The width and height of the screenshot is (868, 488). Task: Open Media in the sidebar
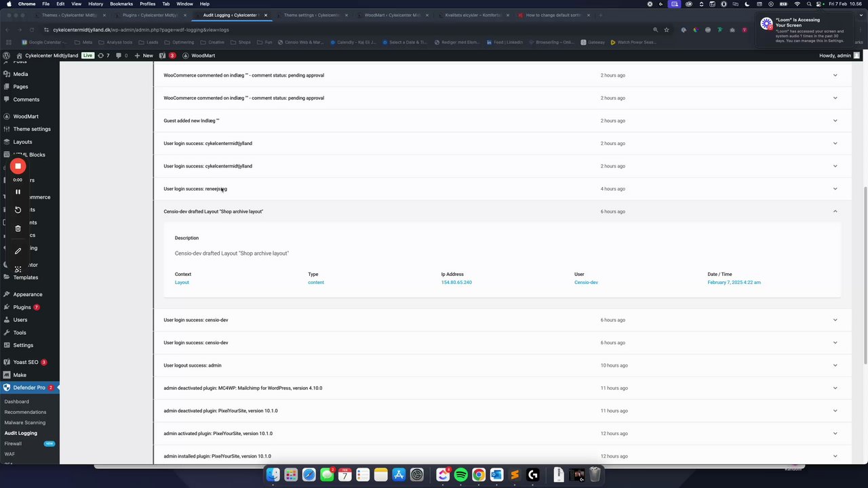(20, 74)
